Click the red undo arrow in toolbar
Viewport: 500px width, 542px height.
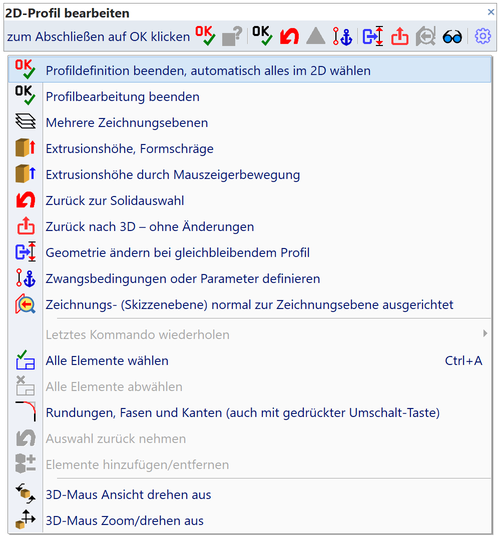tap(289, 36)
